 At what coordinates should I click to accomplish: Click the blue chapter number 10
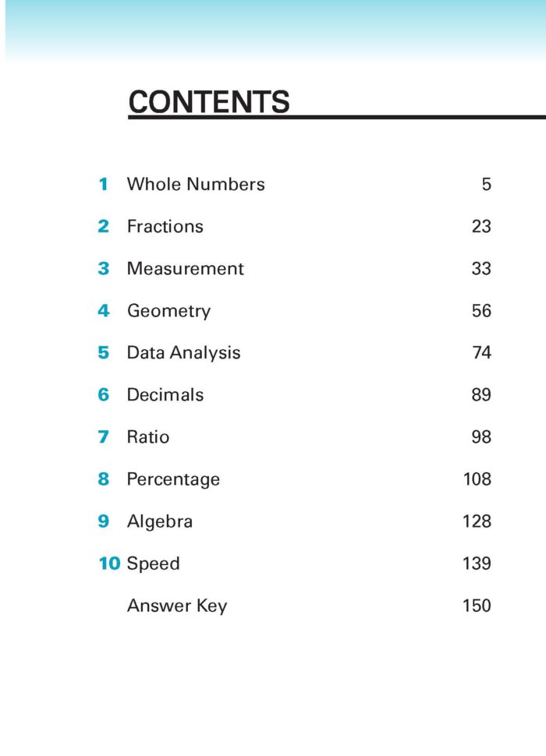109,563
